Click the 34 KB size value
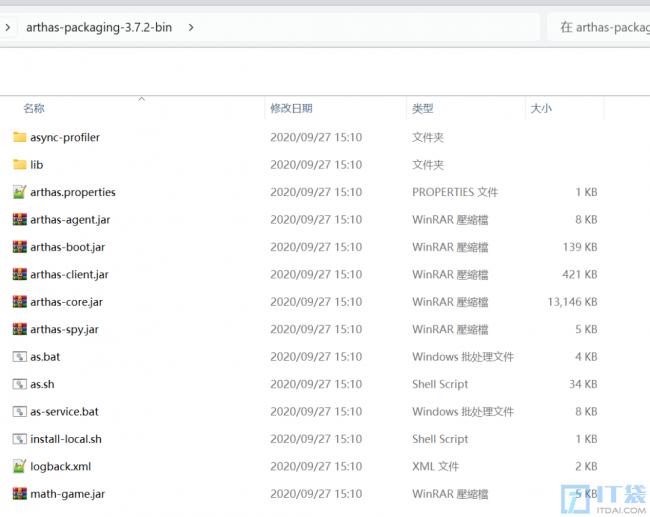650x517 pixels. coord(583,384)
